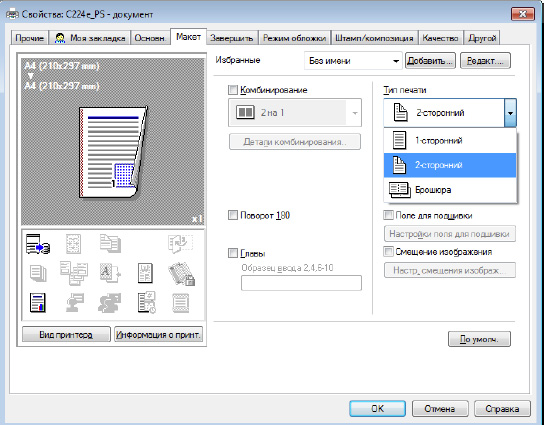Click the Добавить button
This screenshot has height=425, width=545.
[x=430, y=61]
